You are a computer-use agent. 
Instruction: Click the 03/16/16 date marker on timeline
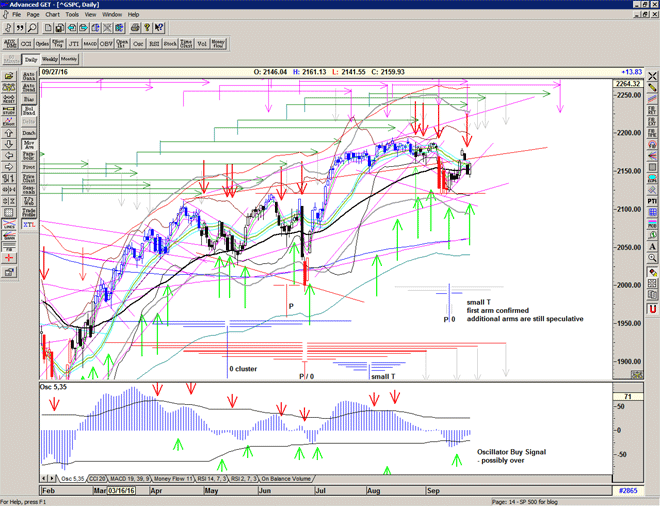[x=119, y=492]
